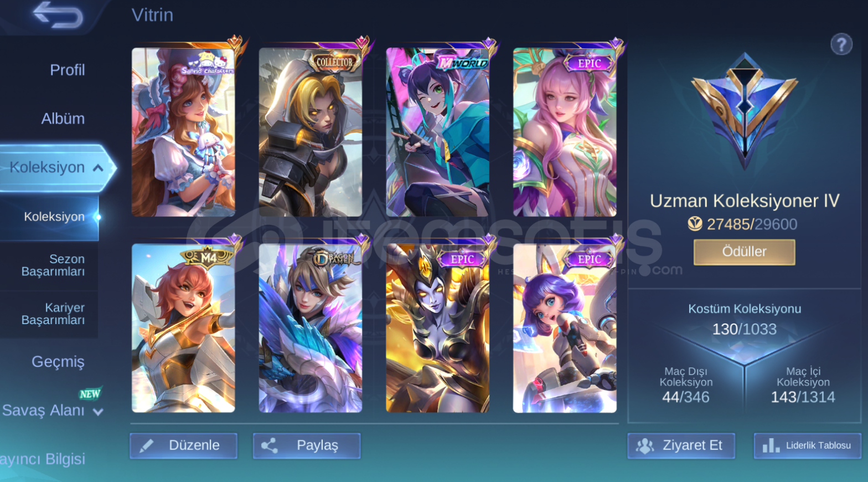Expand the Savaş Alanı section chevron
The height and width of the screenshot is (482, 868).
(98, 412)
